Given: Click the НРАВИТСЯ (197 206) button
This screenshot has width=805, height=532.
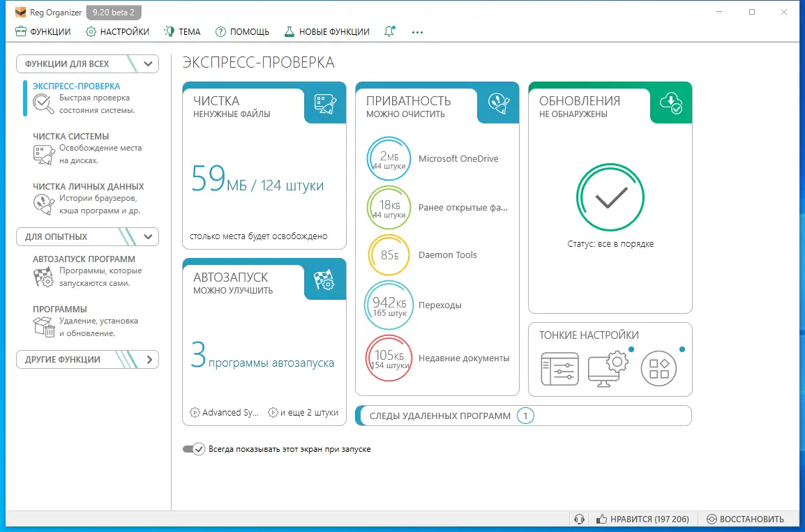Looking at the screenshot, I should click(x=642, y=519).
